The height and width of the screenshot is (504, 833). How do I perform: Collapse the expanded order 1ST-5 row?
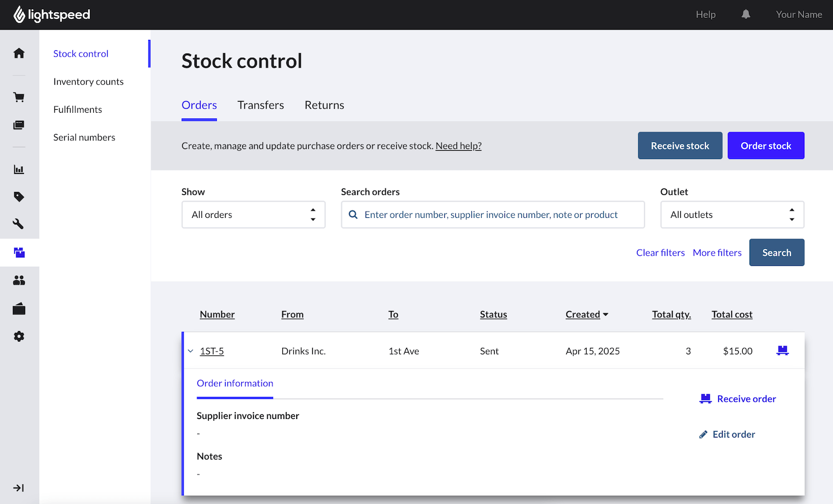pyautogui.click(x=190, y=351)
